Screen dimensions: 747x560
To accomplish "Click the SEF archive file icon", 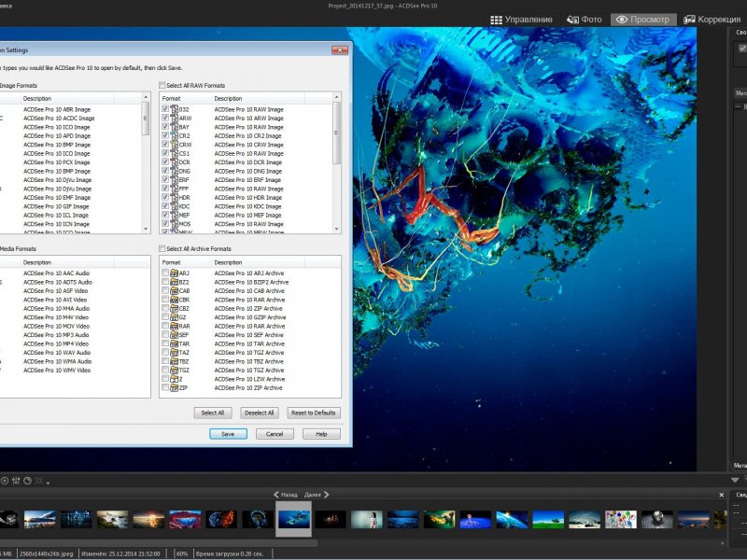I will pos(175,335).
